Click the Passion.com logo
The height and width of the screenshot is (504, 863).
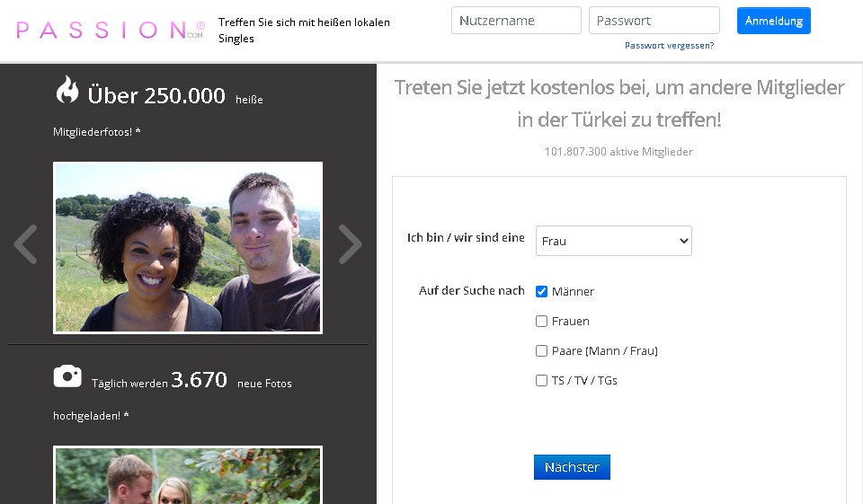coord(111,30)
